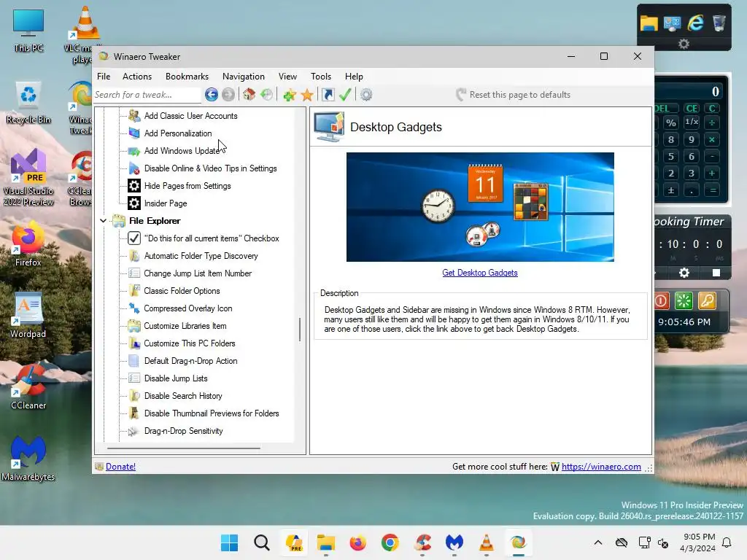Open the View menu
Viewport: 747px width, 560px height.
coord(287,76)
